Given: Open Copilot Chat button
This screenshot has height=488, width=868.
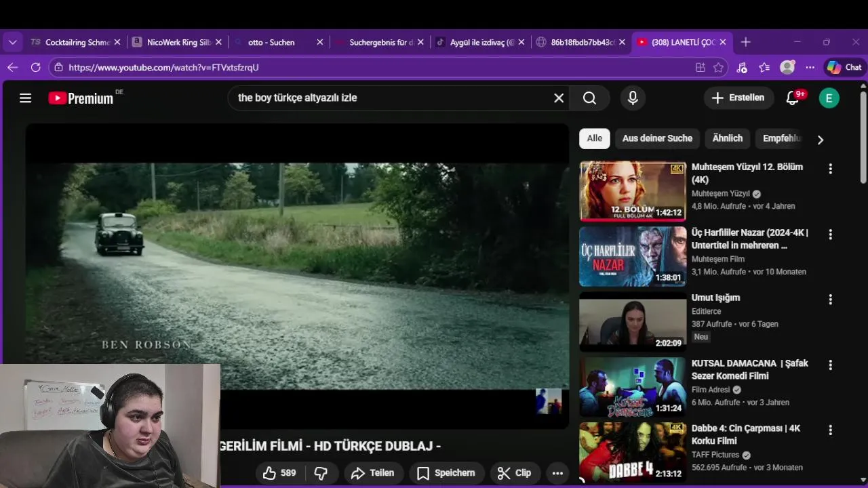Looking at the screenshot, I should [x=844, y=67].
